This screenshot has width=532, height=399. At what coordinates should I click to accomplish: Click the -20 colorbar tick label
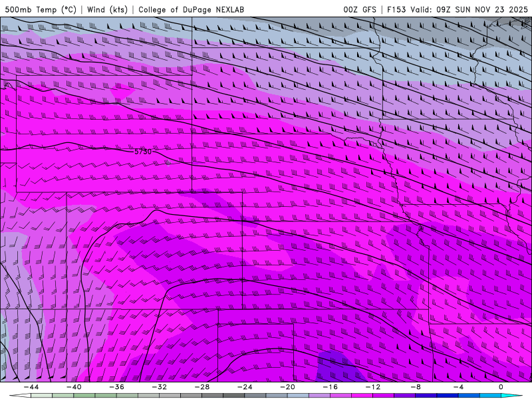[287, 387]
